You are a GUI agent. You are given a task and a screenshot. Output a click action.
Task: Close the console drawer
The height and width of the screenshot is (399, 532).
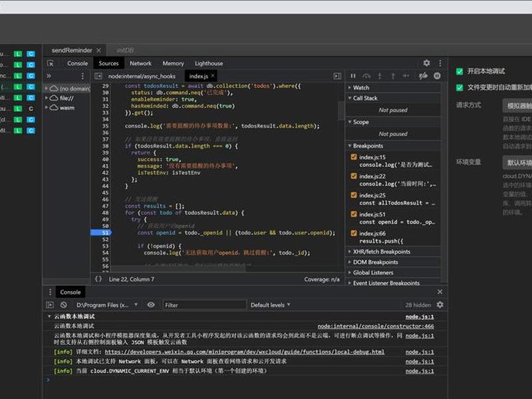[x=440, y=292]
